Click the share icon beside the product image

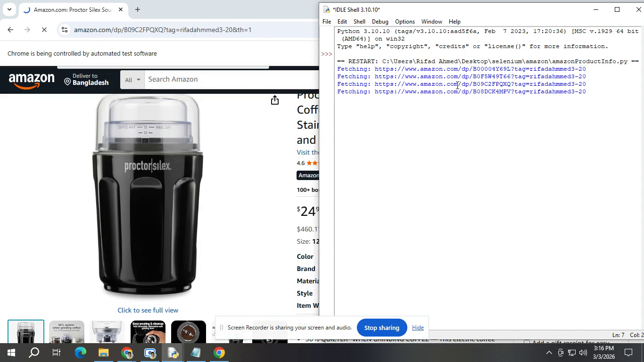[x=275, y=100]
